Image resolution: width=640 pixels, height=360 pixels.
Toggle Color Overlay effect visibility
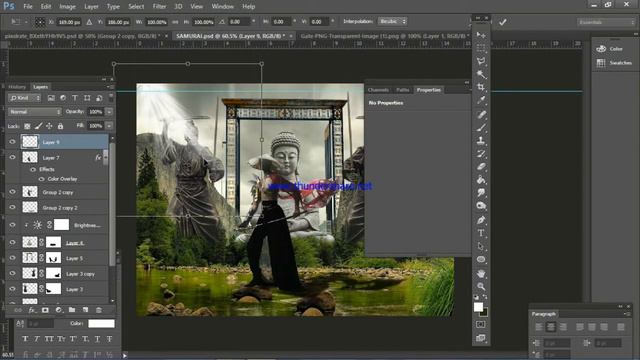pos(41,179)
